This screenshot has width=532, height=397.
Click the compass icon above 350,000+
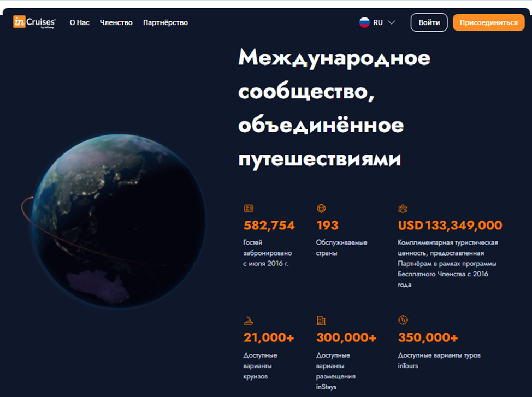tap(403, 320)
